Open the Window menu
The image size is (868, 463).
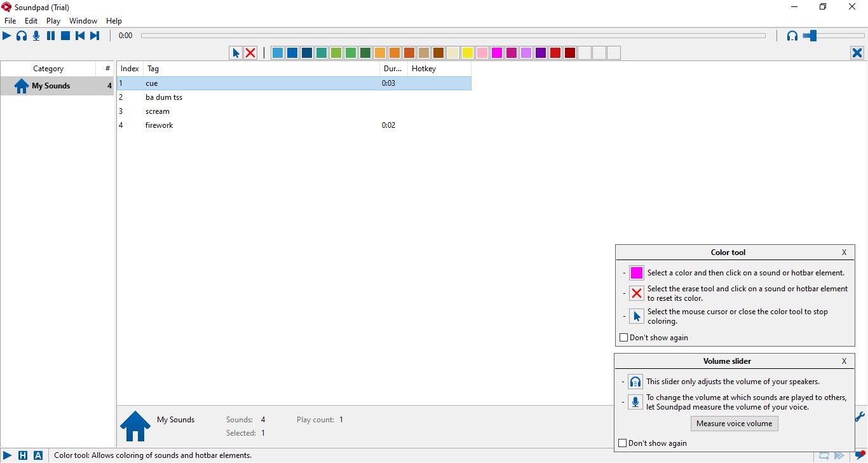pyautogui.click(x=83, y=21)
